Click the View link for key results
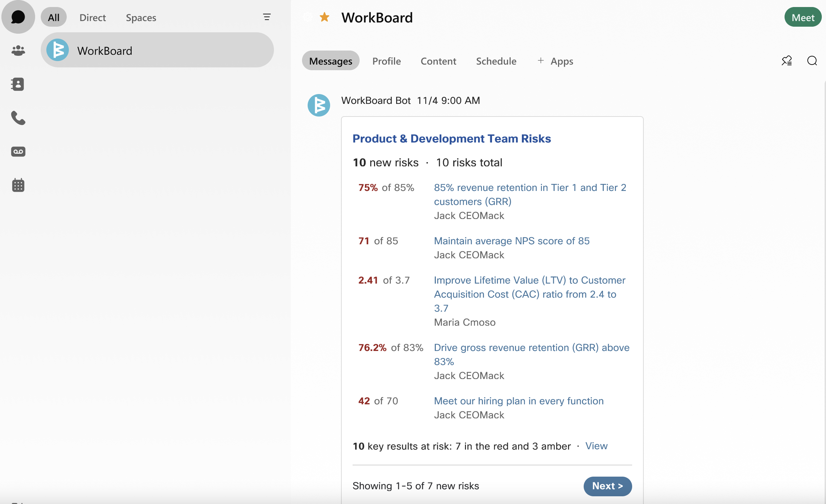 tap(596, 446)
